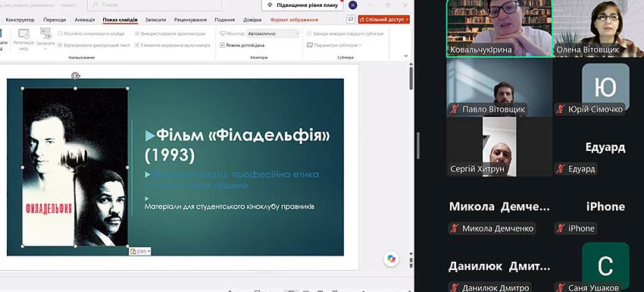Screen dimensions: 644x292
Task: Click muted mic icon of Юрій Сімочко
Action: tap(560, 109)
